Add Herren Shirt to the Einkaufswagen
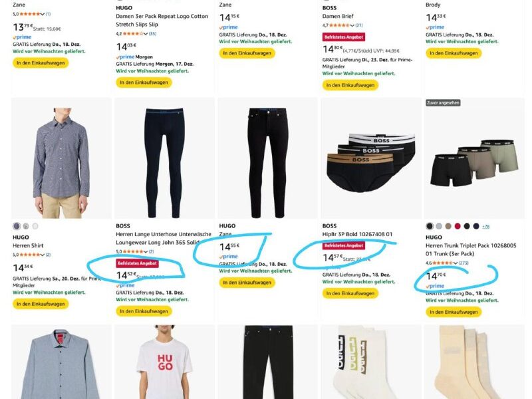 (41, 304)
